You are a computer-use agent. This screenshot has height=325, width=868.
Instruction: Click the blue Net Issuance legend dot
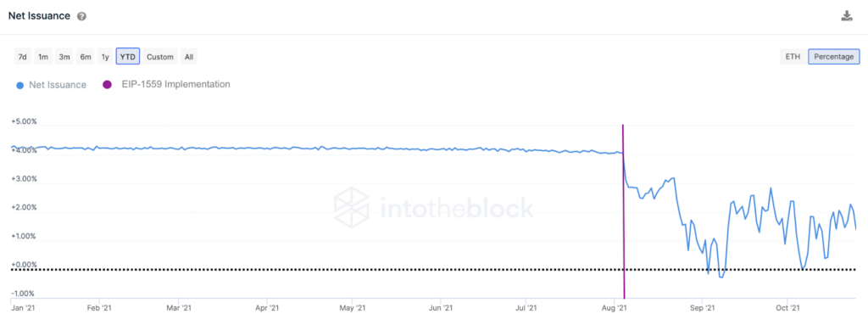[x=20, y=86]
